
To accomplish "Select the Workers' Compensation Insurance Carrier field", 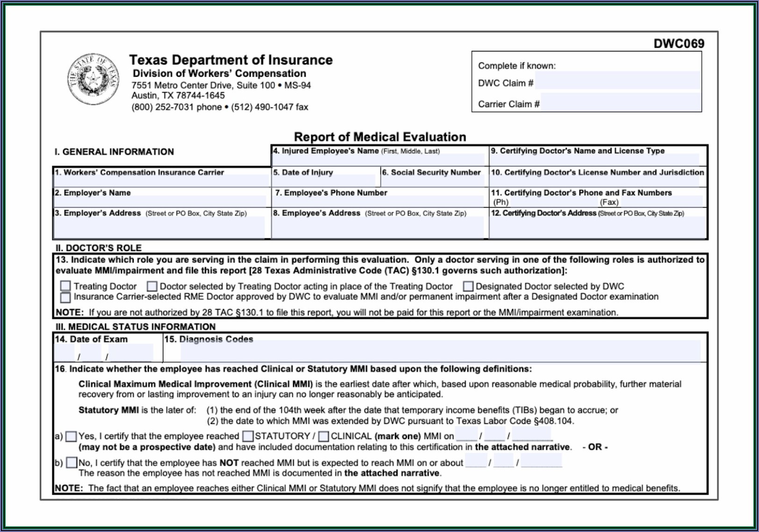I will click(161, 181).
